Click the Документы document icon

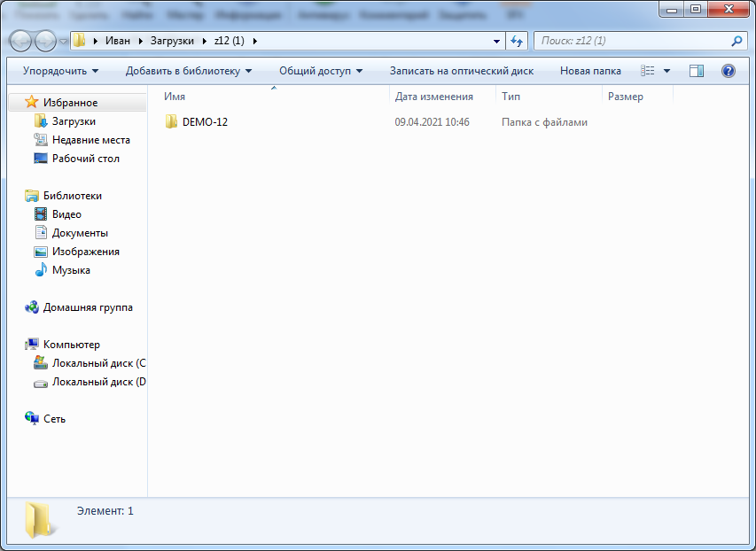[41, 232]
